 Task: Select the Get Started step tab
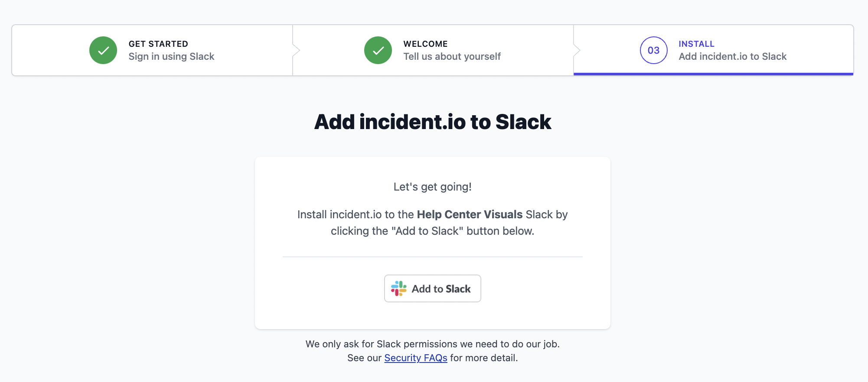click(x=152, y=50)
